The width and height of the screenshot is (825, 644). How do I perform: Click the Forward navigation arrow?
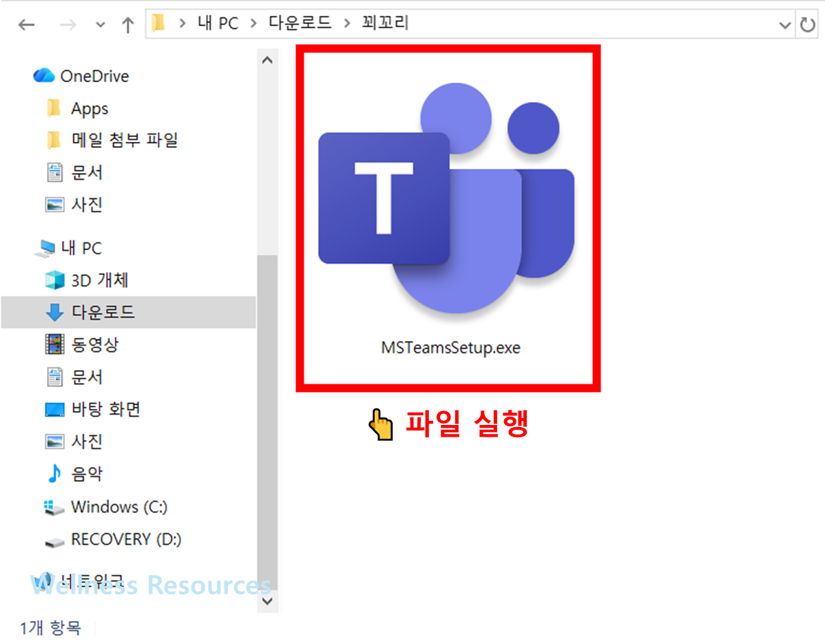coord(68,24)
